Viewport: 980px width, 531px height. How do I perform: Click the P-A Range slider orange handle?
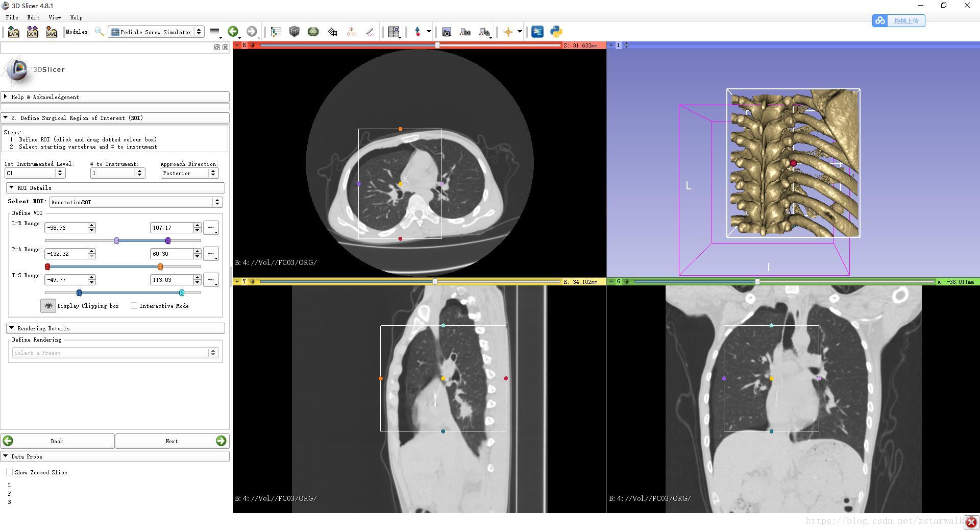click(160, 267)
